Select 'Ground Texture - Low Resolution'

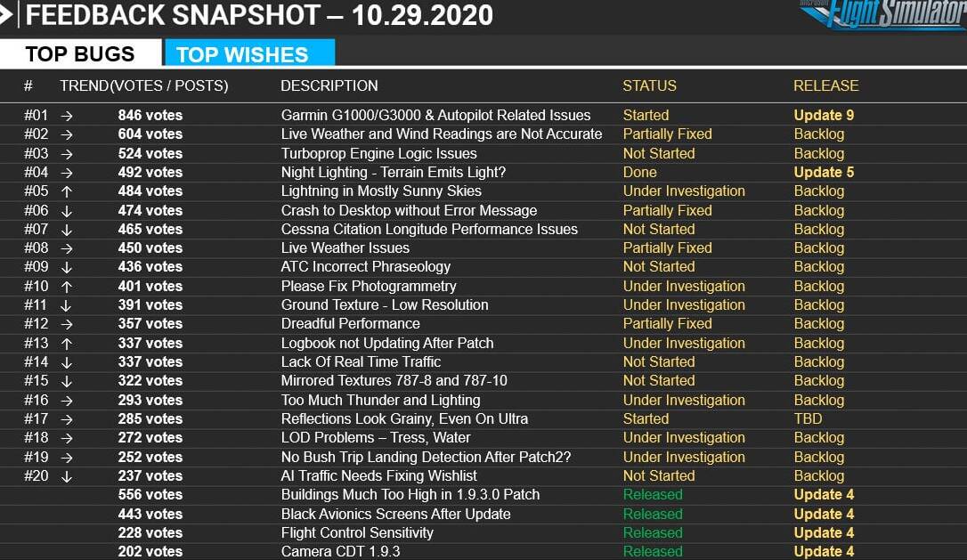tap(385, 304)
